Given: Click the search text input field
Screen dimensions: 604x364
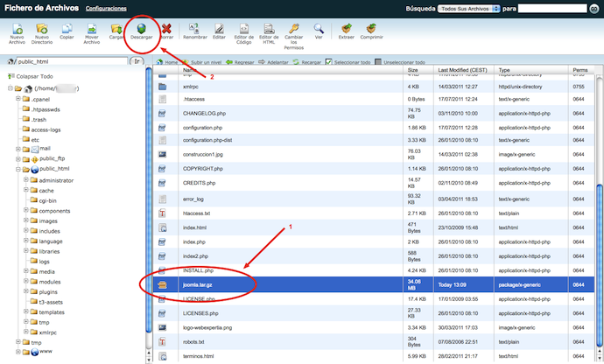Looking at the screenshot, I should coord(552,9).
